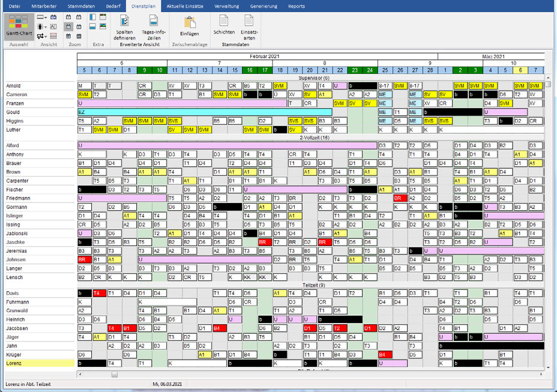Open the Datei menu tab

point(14,6)
